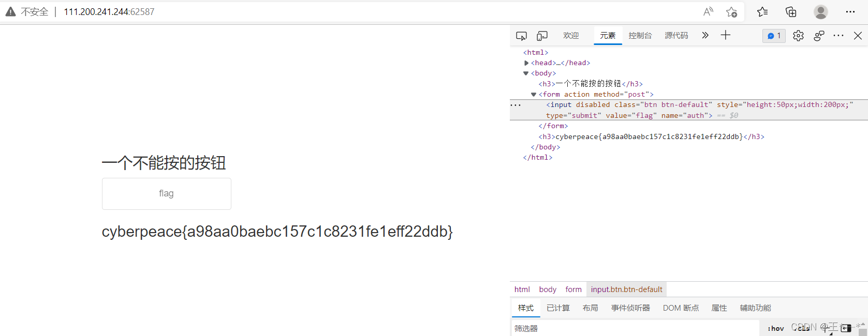Select the 样式 styles pane tab
868x336 pixels.
[x=526, y=308]
